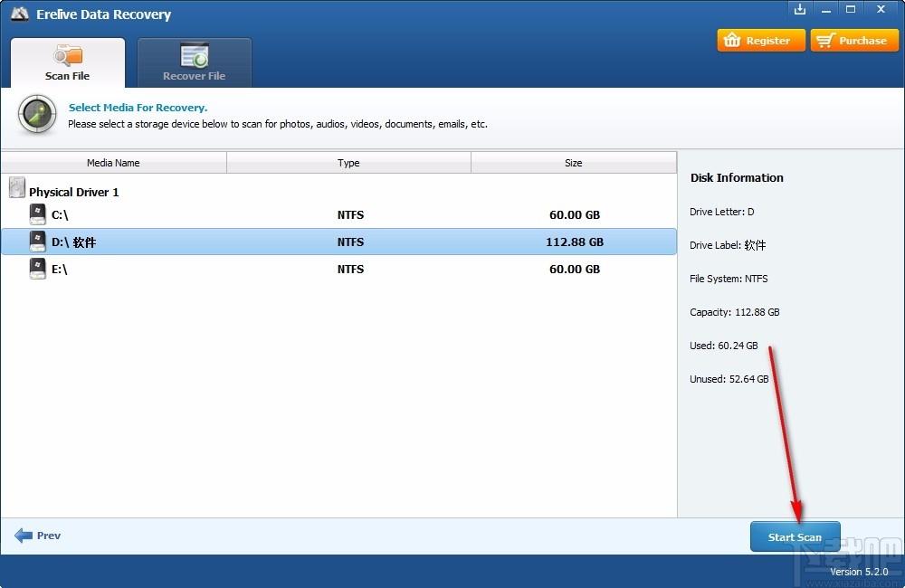Click Capacity: 112.88 GB text
Screen dimensions: 905x588
tap(735, 312)
